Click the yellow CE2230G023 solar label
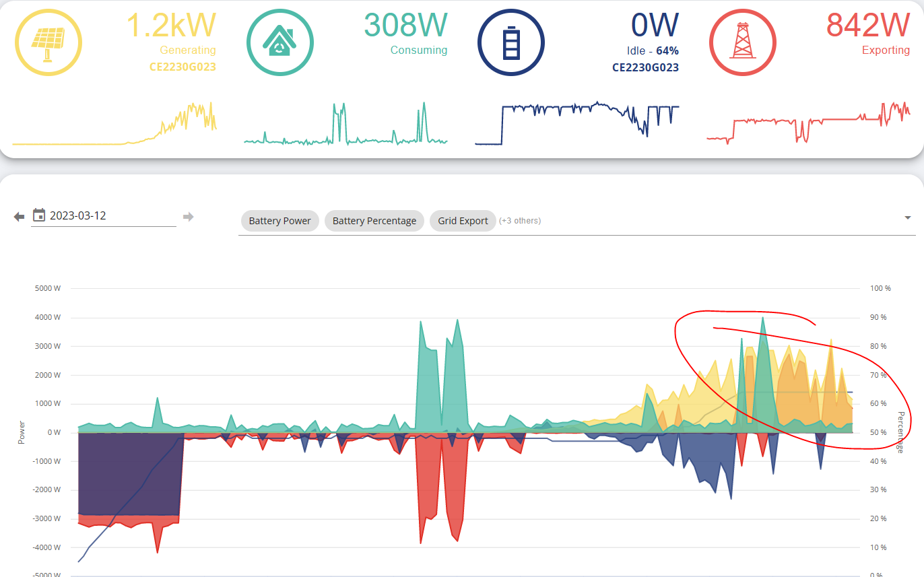This screenshot has height=577, width=924. click(183, 67)
